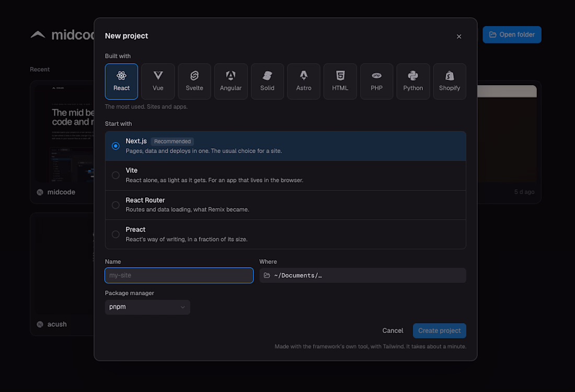
Task: Focus the my-site Name input field
Action: (x=179, y=275)
